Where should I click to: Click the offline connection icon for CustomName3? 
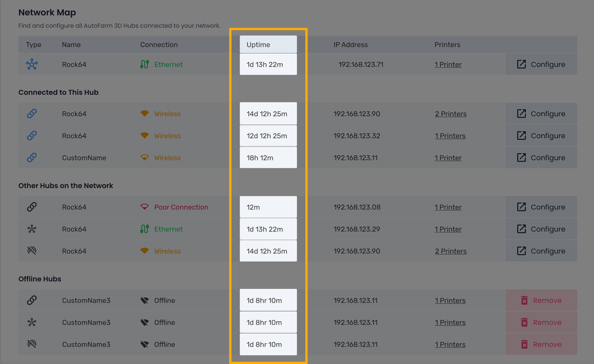coord(145,301)
